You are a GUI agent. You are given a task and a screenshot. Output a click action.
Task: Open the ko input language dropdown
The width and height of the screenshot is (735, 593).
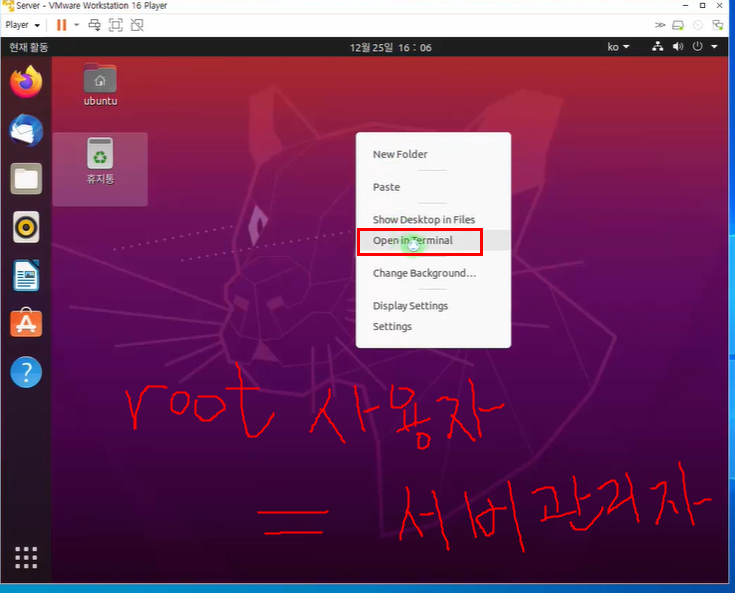[618, 47]
